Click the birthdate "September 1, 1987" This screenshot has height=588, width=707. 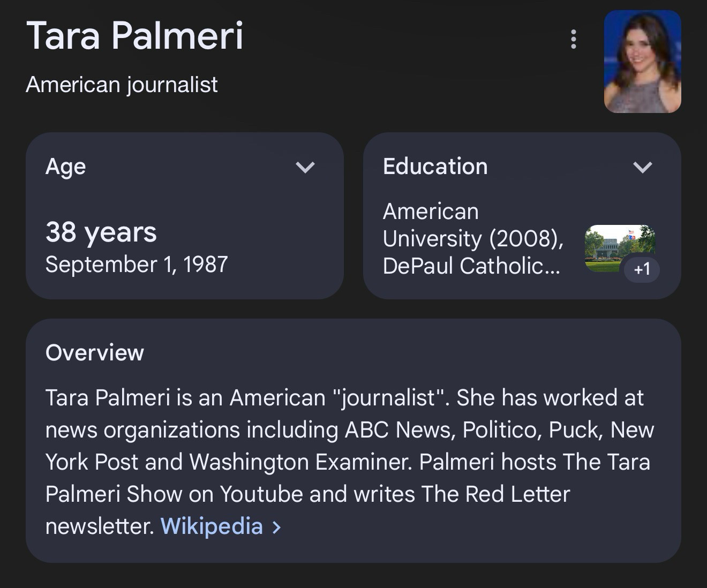[x=137, y=265]
